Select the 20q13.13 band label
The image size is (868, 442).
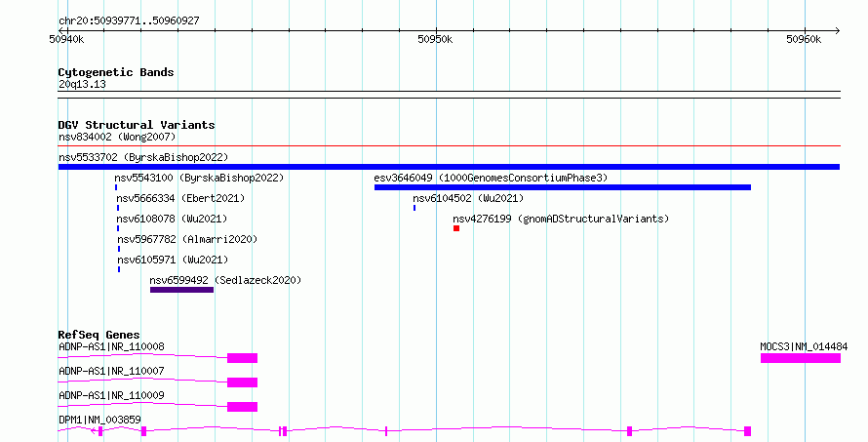tap(82, 84)
